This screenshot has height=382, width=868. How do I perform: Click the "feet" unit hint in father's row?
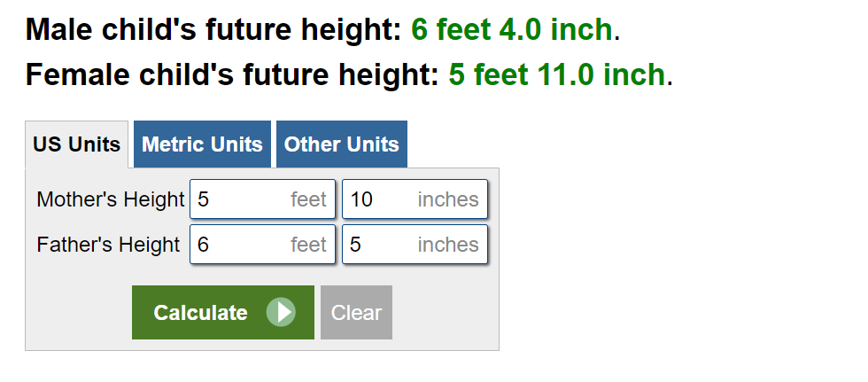[308, 244]
